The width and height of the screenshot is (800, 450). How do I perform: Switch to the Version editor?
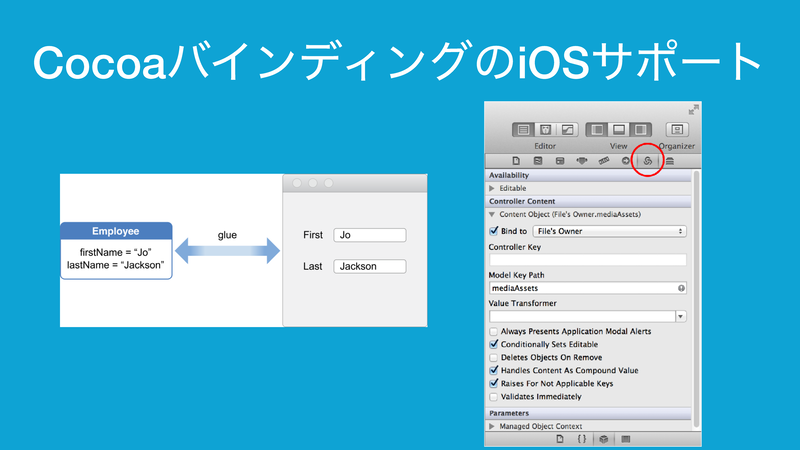coord(567,130)
